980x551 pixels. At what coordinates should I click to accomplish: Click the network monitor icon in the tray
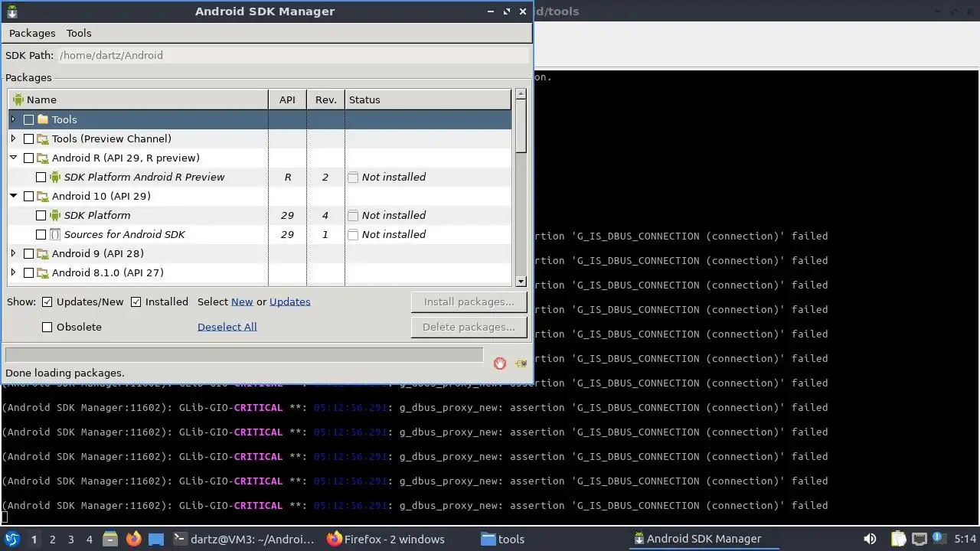click(920, 539)
